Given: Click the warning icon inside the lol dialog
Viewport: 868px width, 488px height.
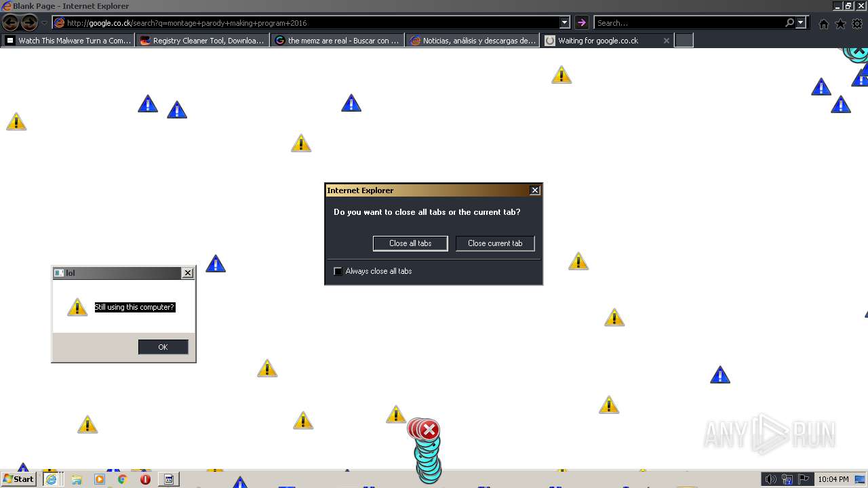Looking at the screenshot, I should [77, 307].
